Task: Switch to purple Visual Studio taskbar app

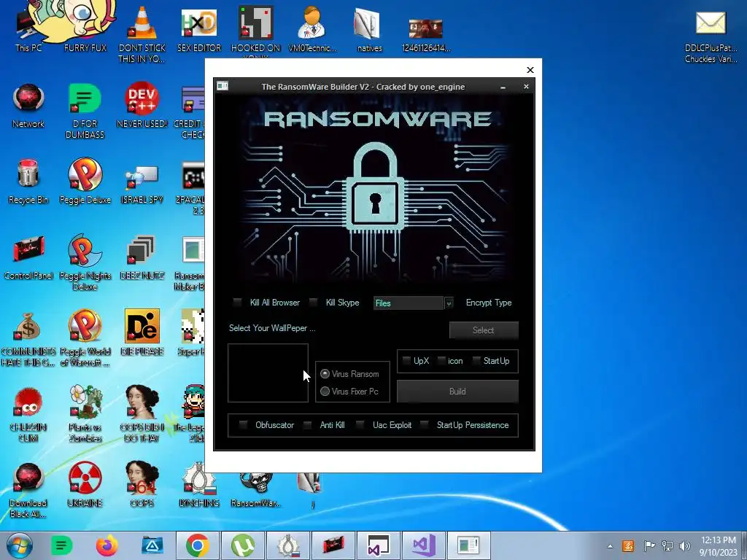Action: point(424,545)
